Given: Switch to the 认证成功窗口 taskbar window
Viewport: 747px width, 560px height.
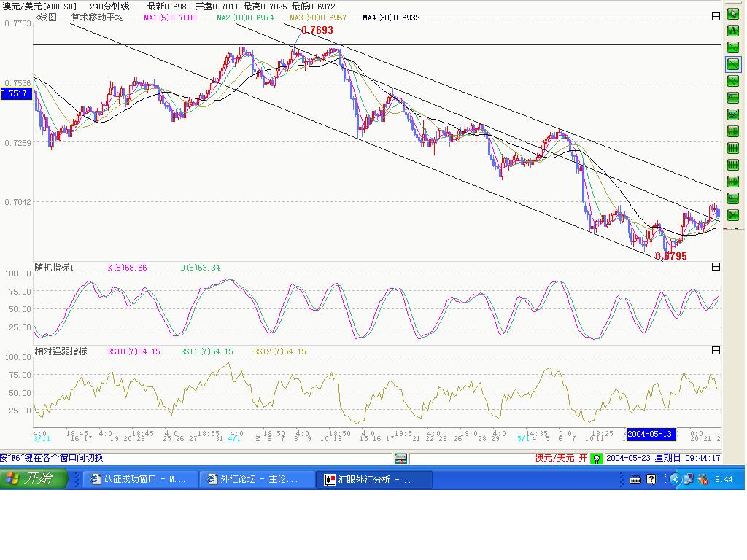Looking at the screenshot, I should [x=141, y=479].
